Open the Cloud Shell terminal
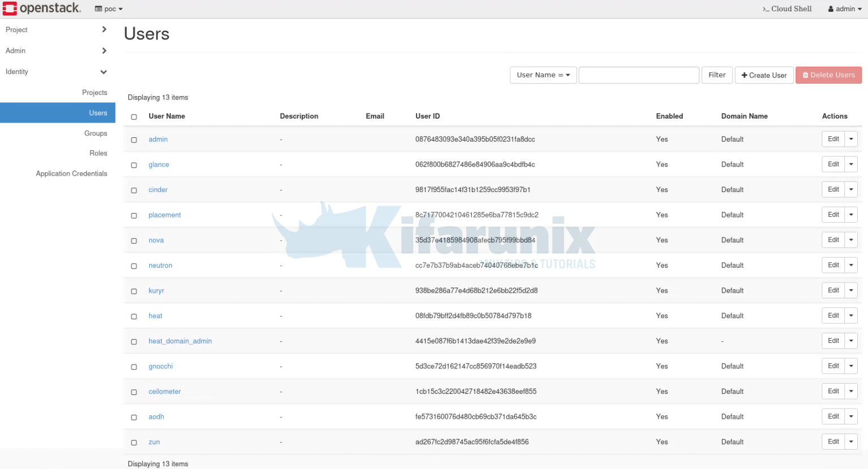This screenshot has height=469, width=868. [787, 9]
